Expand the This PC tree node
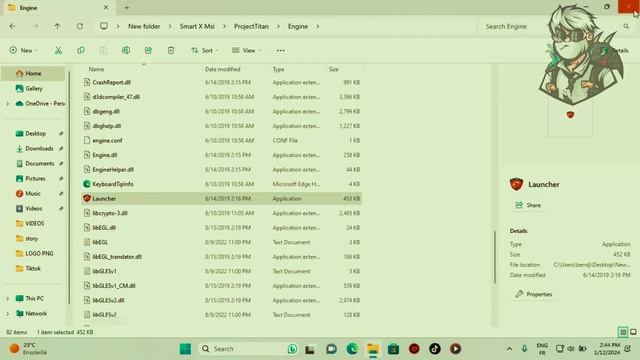640x360 pixels. click(7, 299)
